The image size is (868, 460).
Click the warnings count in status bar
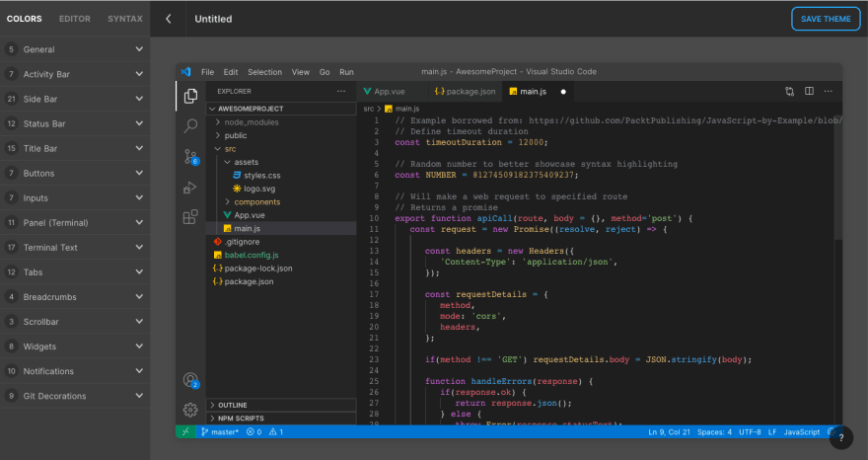[x=275, y=431]
